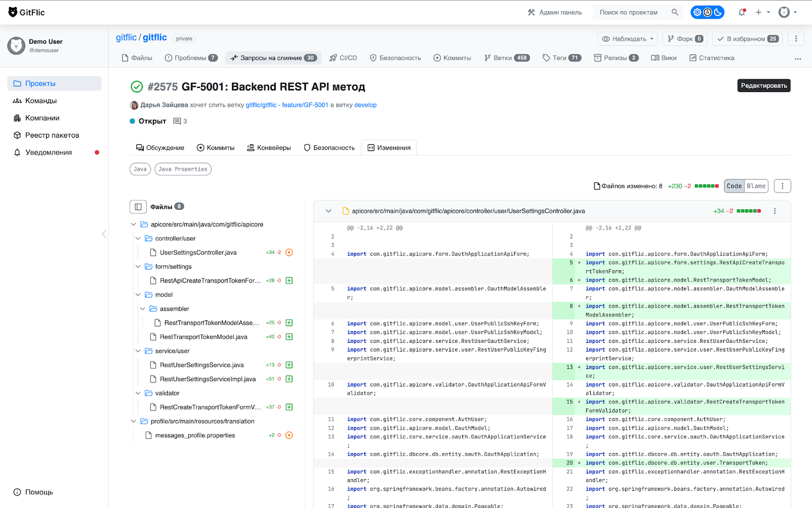
Task: Open the Проблемы tab
Action: tap(191, 58)
